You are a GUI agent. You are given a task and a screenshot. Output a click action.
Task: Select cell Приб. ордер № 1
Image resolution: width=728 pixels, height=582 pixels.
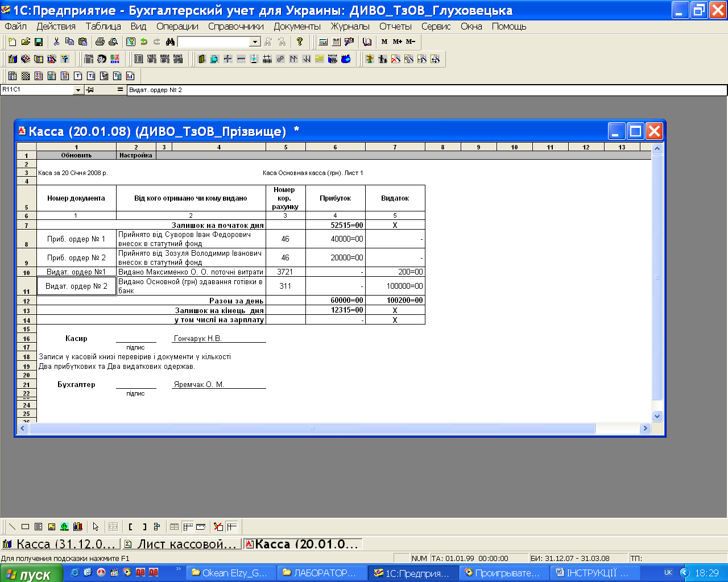tap(76, 239)
